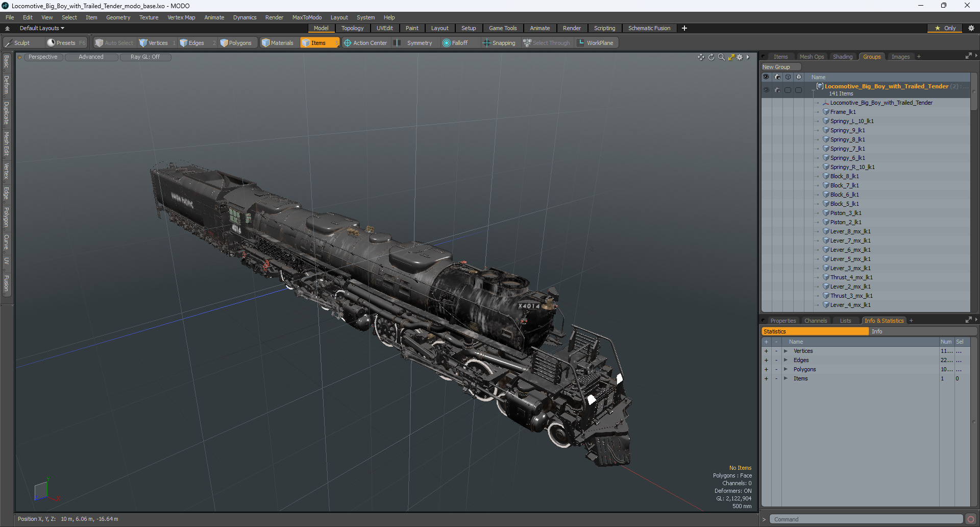Click the mesh icon of Frame_lk1

pos(826,112)
